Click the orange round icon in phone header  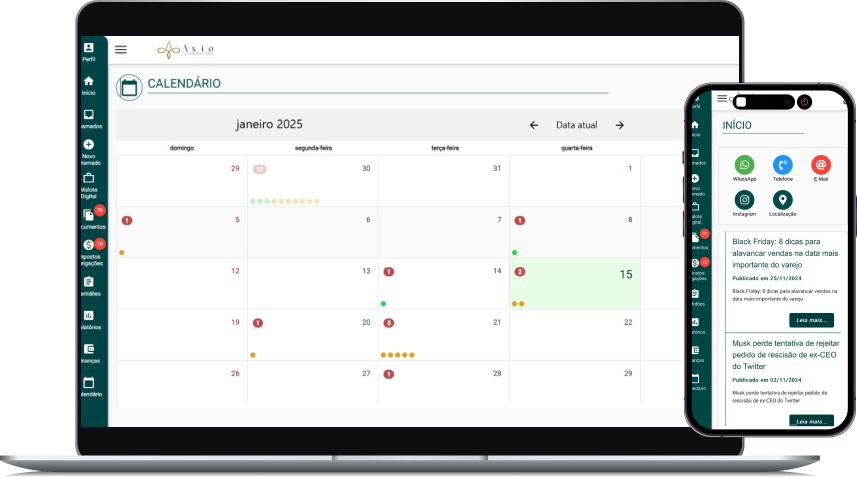pyautogui.click(x=805, y=102)
